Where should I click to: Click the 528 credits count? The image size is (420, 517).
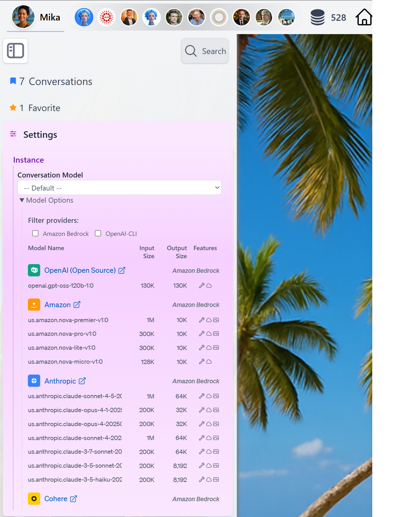coord(338,18)
